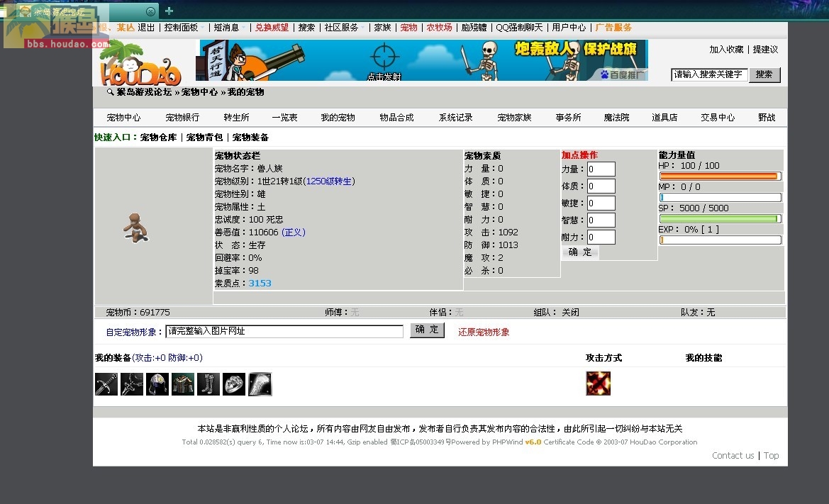Click 家族 menu link
This screenshot has width=829, height=504.
point(382,28)
